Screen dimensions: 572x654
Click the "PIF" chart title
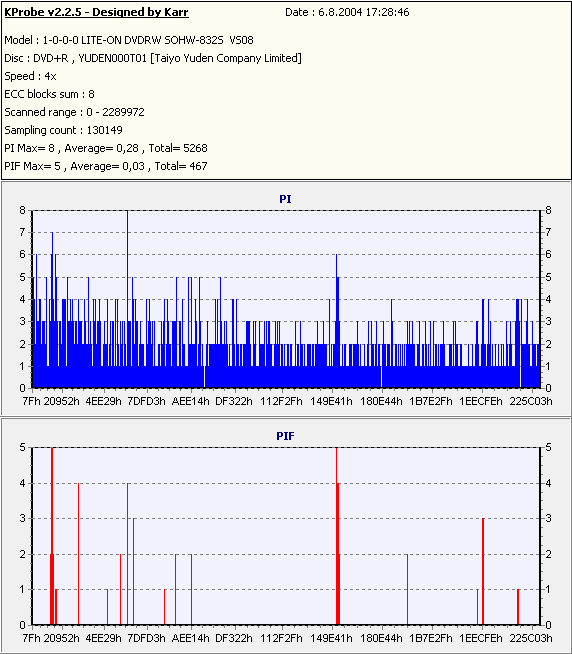[285, 436]
